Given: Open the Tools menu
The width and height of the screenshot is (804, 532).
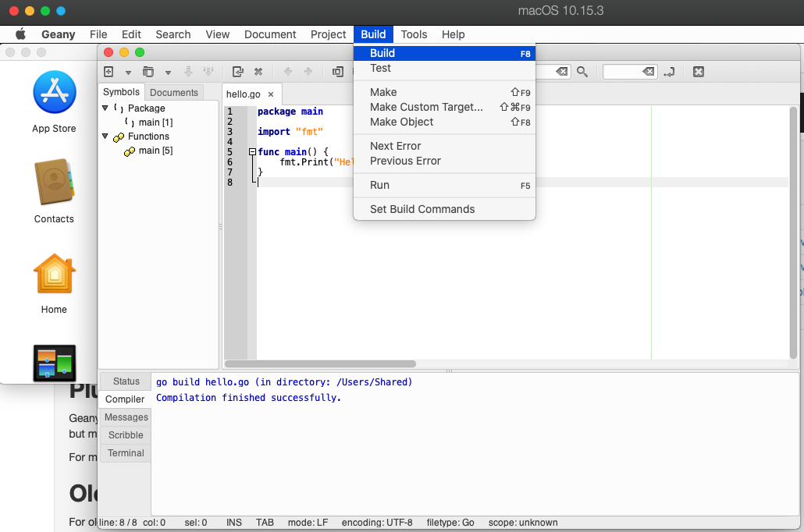Looking at the screenshot, I should click(x=414, y=34).
